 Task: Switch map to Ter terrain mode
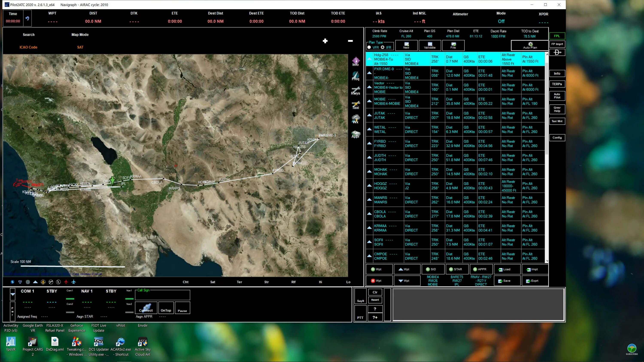(x=240, y=282)
